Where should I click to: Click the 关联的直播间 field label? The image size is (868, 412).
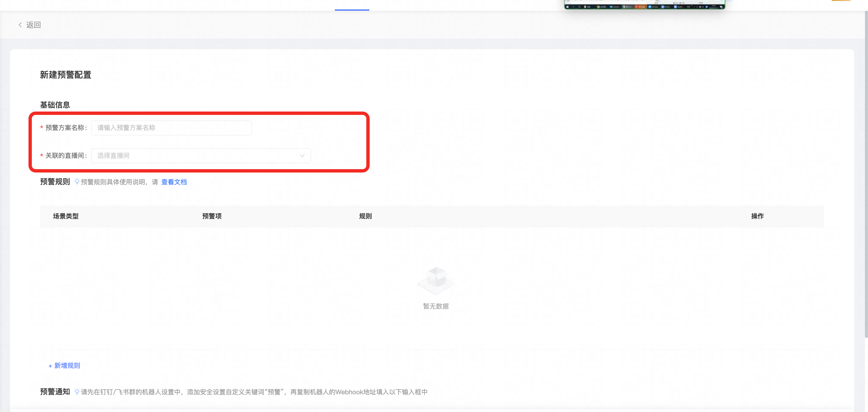tap(65, 156)
